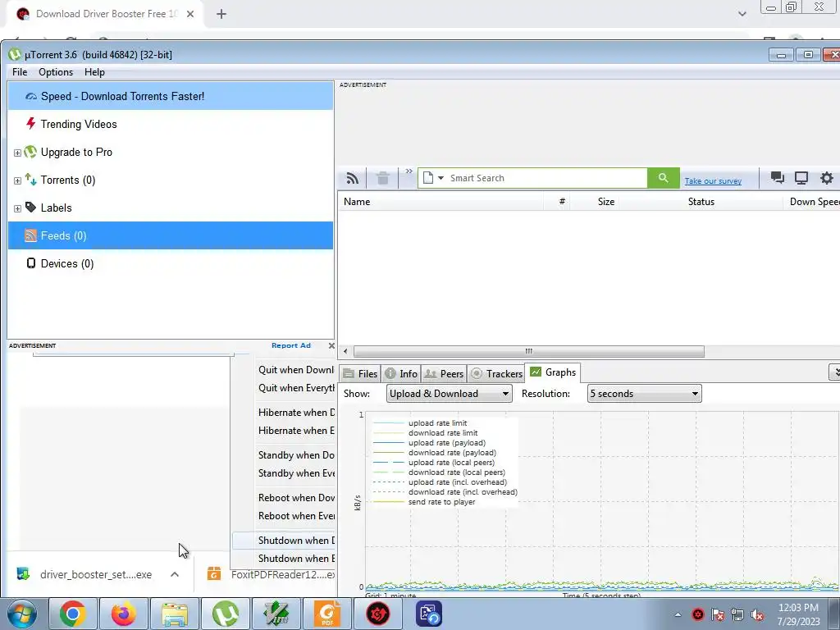This screenshot has height=630, width=840.
Task: Choose the first Quit when Downl… menu entry
Action: [x=295, y=370]
